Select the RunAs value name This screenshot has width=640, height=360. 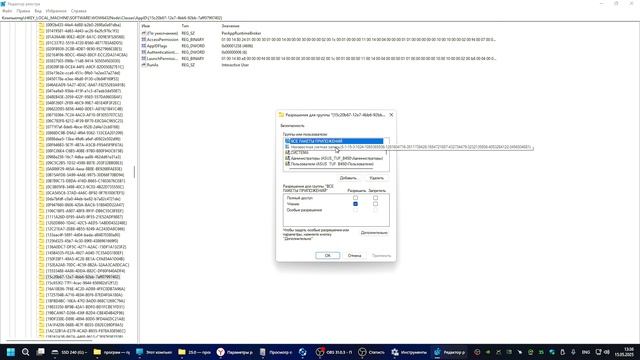tap(152, 65)
